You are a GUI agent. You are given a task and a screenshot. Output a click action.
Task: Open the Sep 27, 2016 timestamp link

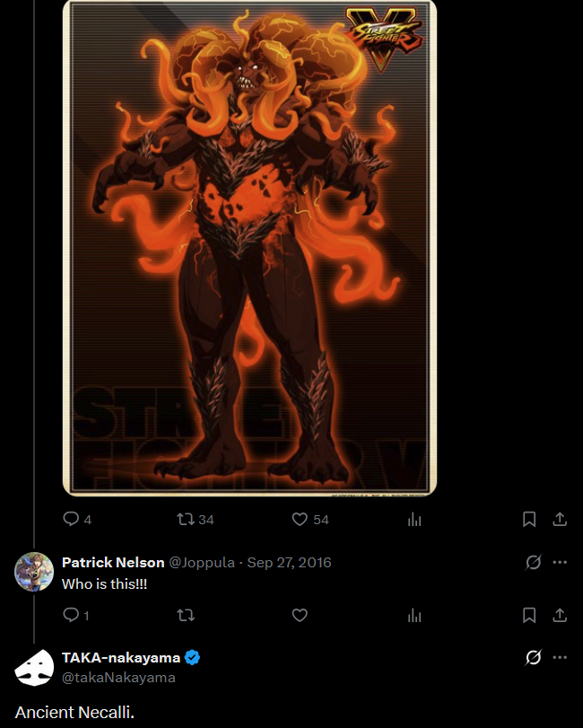pos(289,562)
